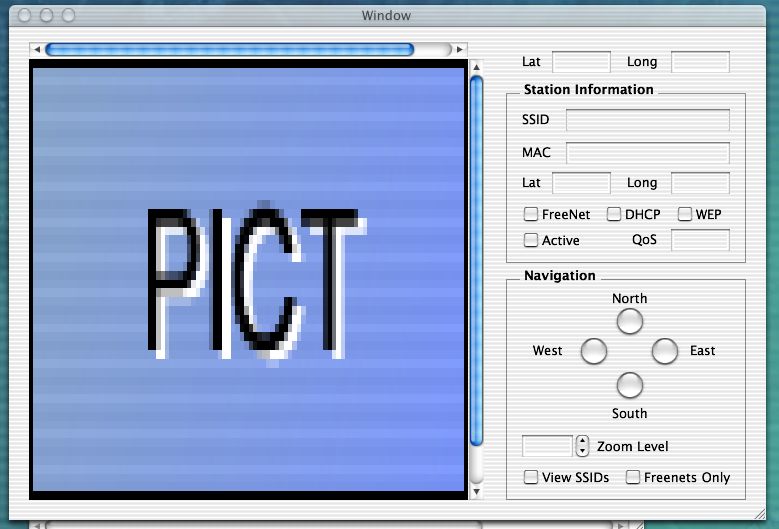Click the first (close) button of Window title bar
The image size is (779, 529).
(x=24, y=15)
